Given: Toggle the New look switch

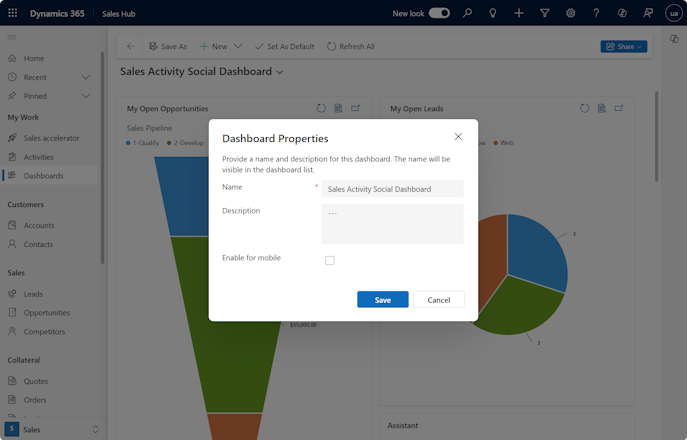Looking at the screenshot, I should click(439, 13).
